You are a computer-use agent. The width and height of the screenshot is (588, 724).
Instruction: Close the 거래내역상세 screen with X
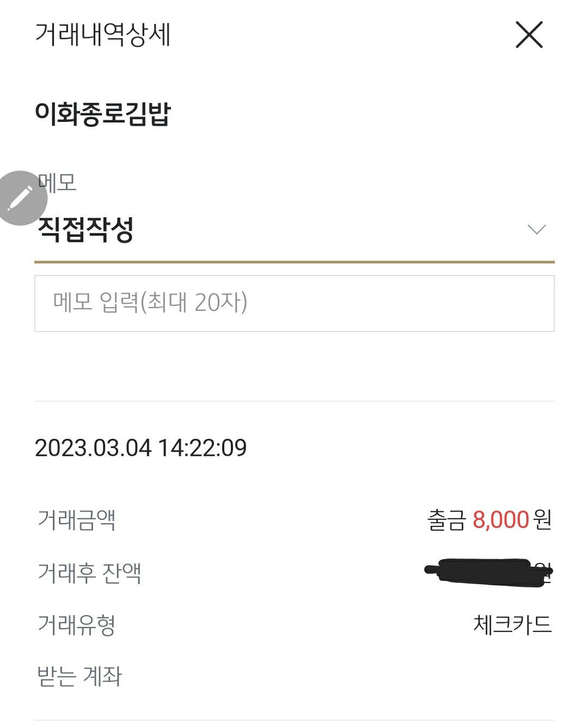tap(529, 35)
